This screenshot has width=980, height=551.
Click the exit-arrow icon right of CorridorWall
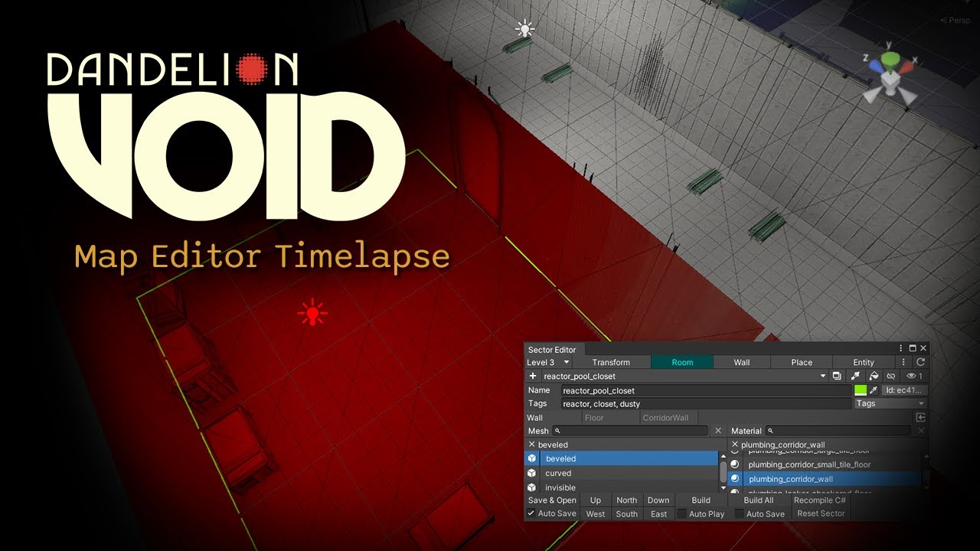click(x=921, y=418)
